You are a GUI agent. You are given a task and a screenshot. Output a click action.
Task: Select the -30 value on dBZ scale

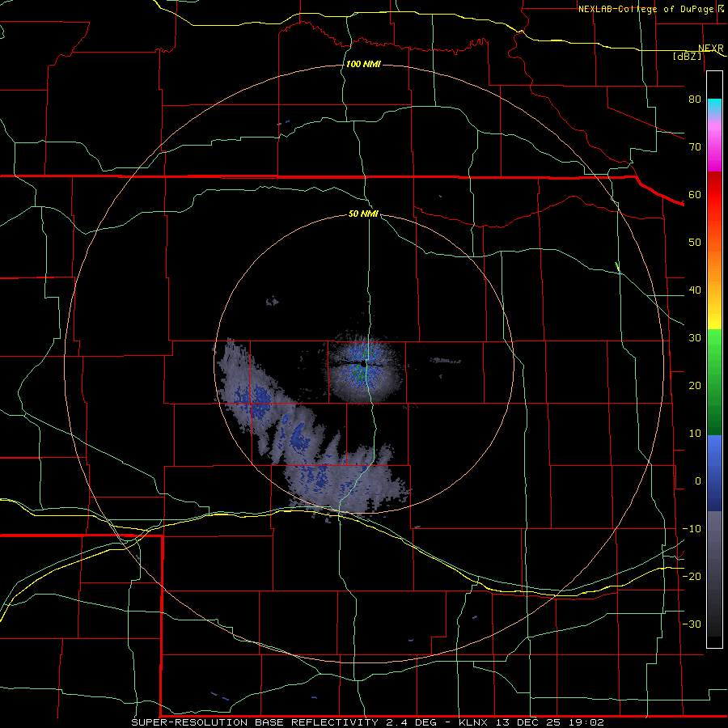coord(692,624)
